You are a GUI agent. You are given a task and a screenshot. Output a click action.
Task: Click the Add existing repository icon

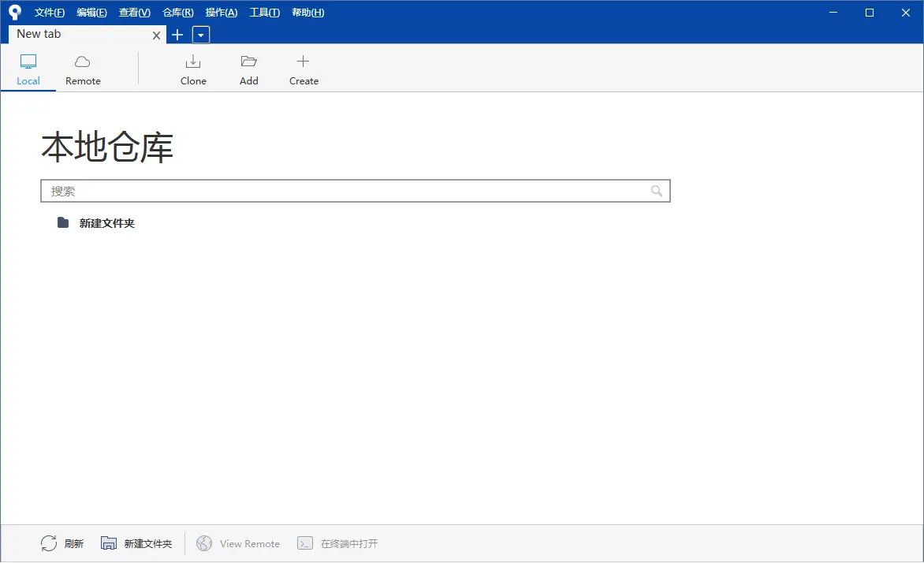tap(248, 69)
